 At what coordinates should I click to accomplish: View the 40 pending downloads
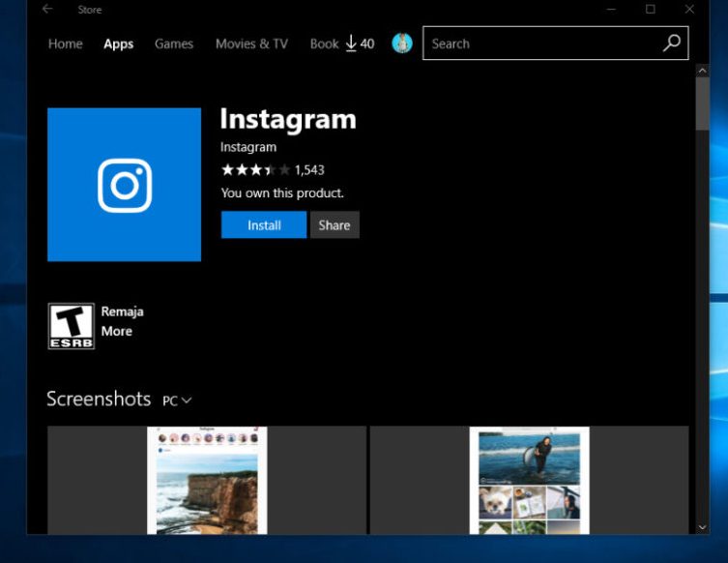point(360,44)
